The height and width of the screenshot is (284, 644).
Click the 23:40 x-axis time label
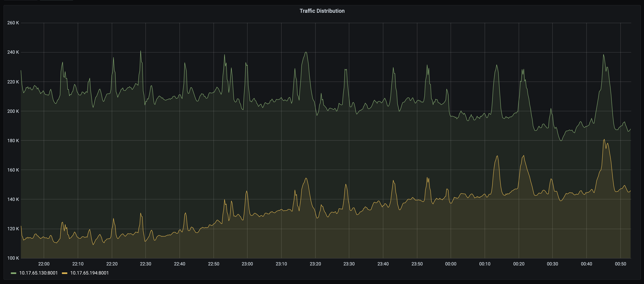pos(383,264)
